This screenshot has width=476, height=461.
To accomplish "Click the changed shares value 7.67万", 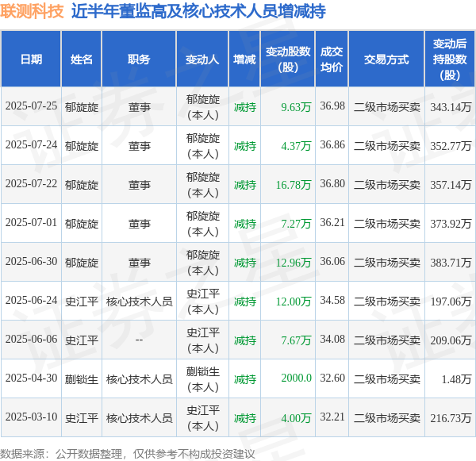I will click(x=296, y=340).
